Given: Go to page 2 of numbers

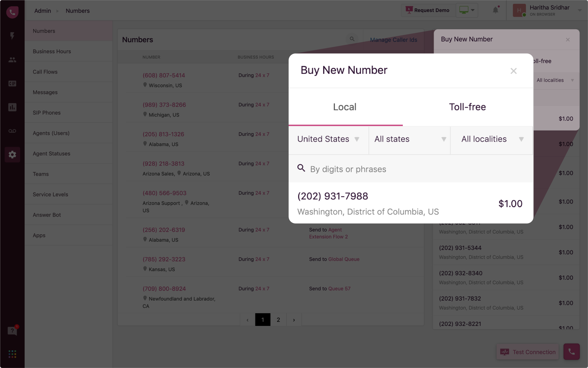Looking at the screenshot, I should point(278,320).
